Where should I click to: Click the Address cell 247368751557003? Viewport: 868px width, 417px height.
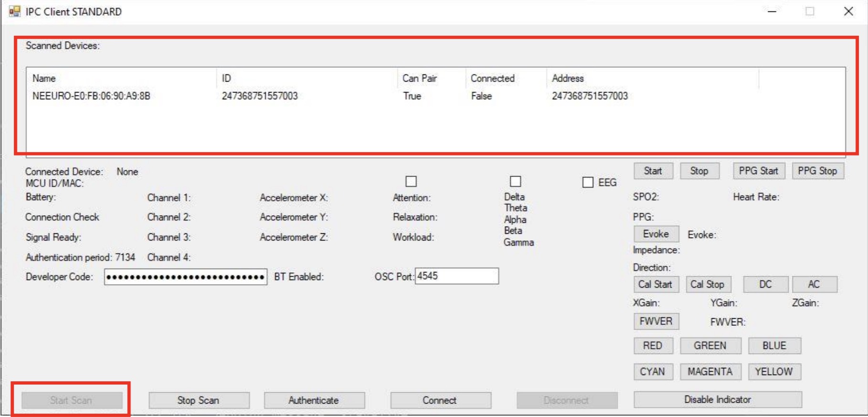coord(590,96)
